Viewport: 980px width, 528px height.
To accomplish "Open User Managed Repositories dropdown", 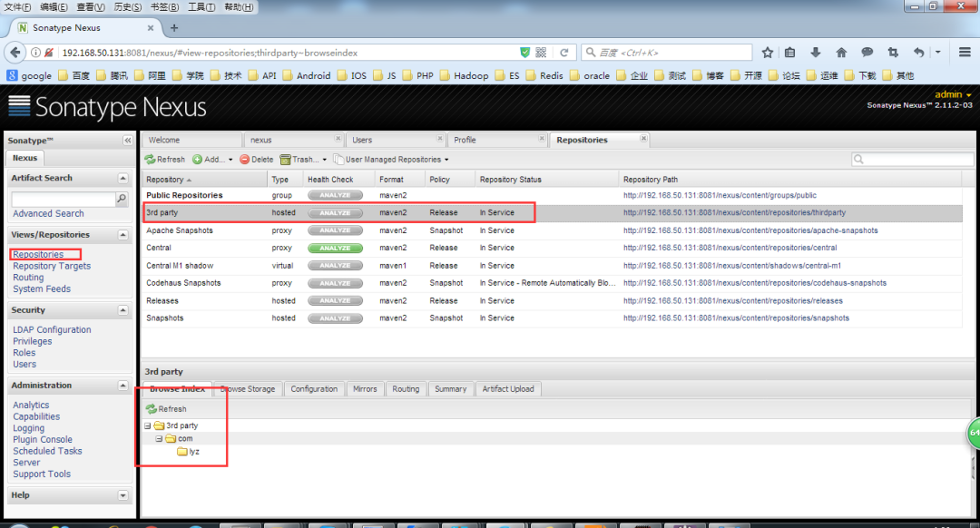I will (391, 159).
